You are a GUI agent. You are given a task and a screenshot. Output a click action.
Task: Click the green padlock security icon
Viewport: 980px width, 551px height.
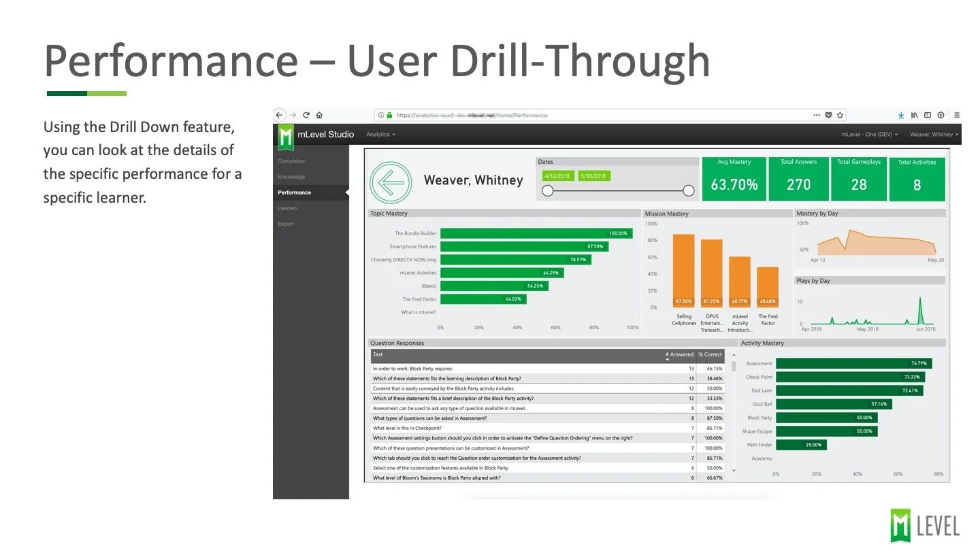click(x=390, y=116)
